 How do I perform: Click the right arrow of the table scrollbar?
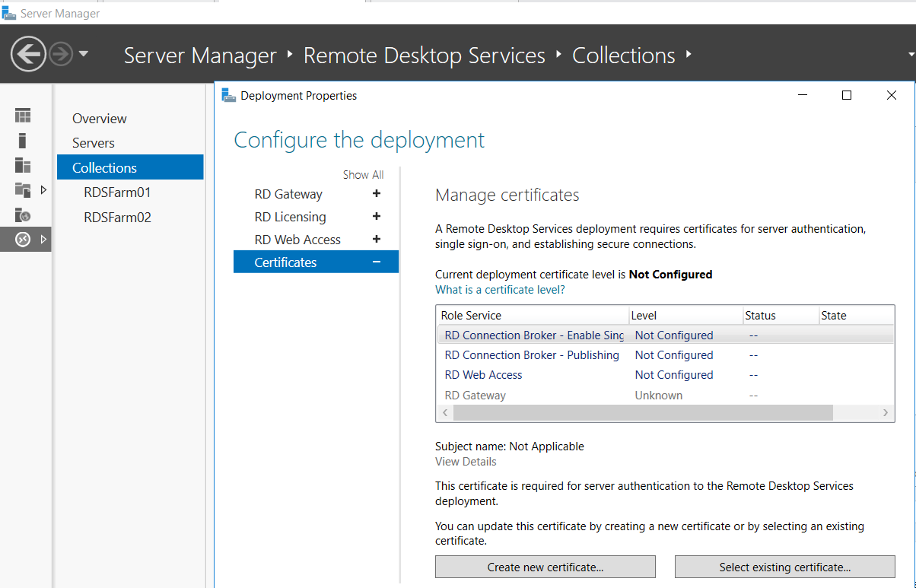pos(886,412)
